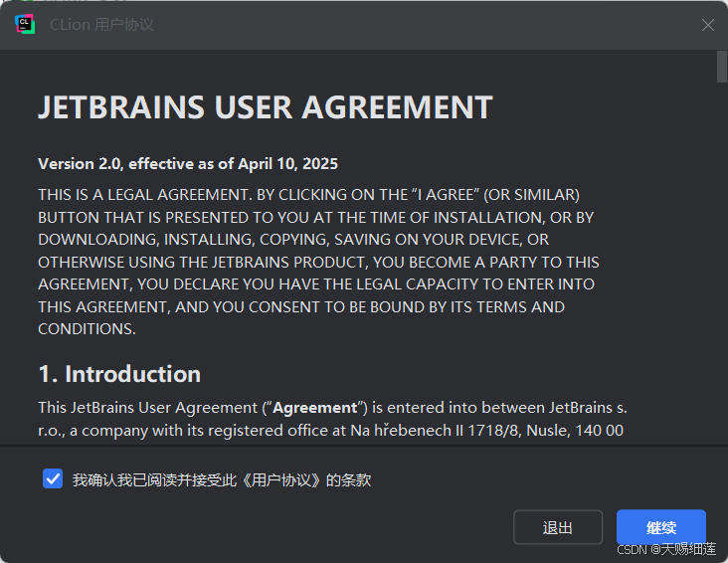Click the agreement scrollbar thumb
Screen dimensions: 728x563
point(721,67)
